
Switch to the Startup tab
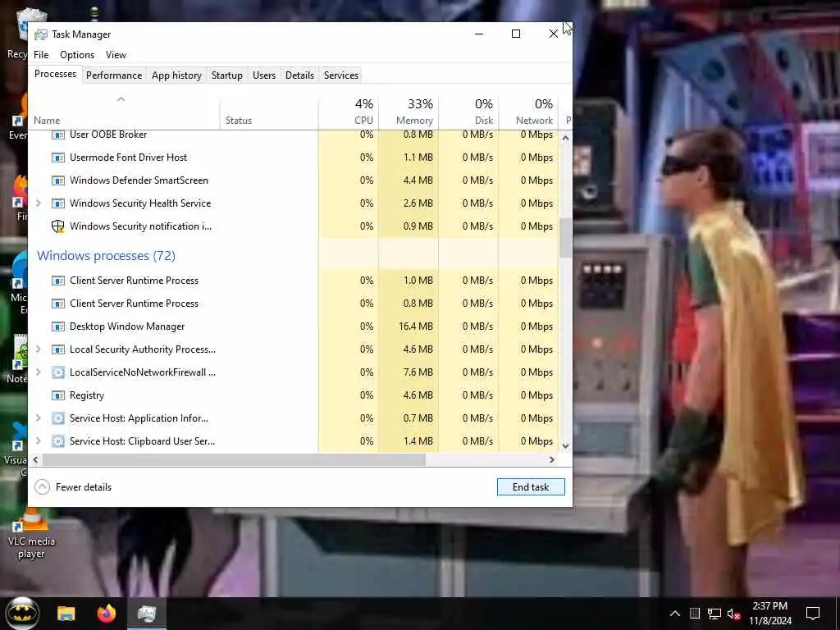click(x=227, y=75)
